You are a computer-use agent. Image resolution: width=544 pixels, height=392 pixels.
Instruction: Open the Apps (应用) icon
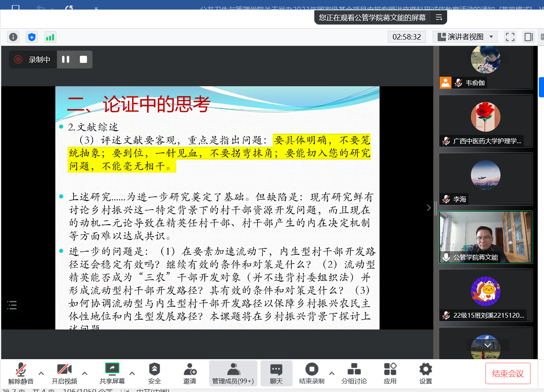[x=390, y=373]
